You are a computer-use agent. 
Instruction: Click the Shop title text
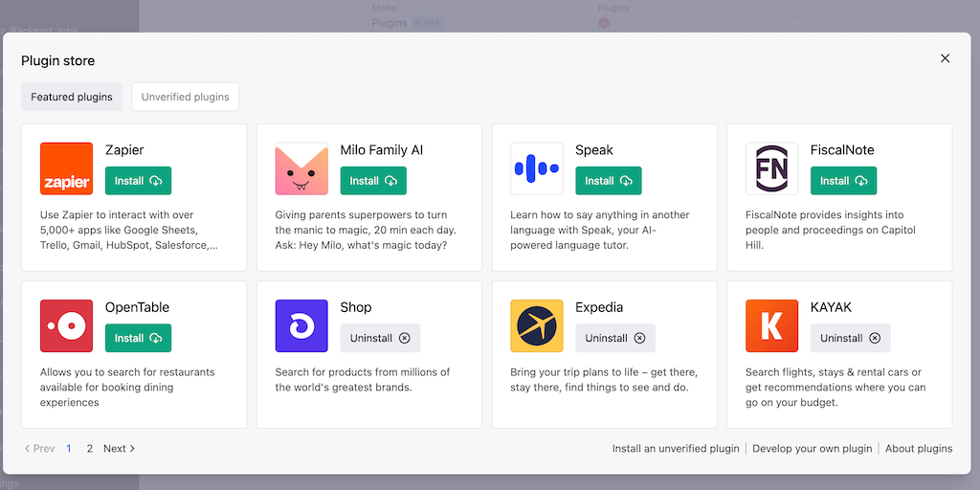356,307
